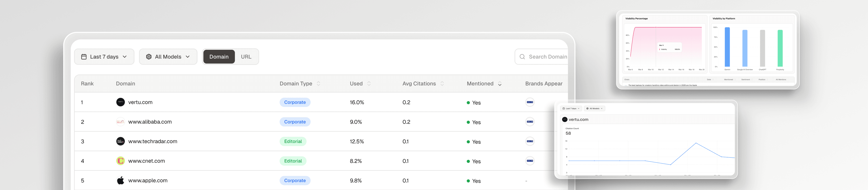This screenshot has width=868, height=190.
Task: Click the Corporate tag for www.apple.com
Action: (x=295, y=181)
